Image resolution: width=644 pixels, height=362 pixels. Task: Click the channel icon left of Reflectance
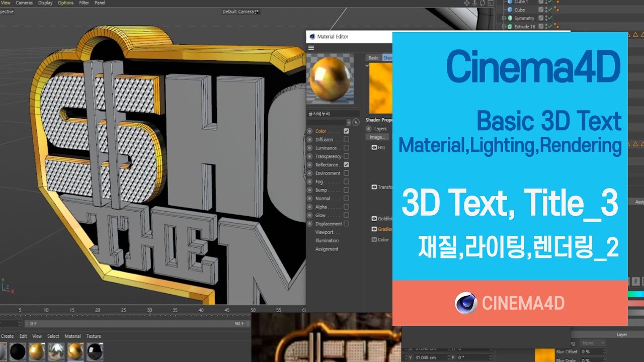pos(310,165)
